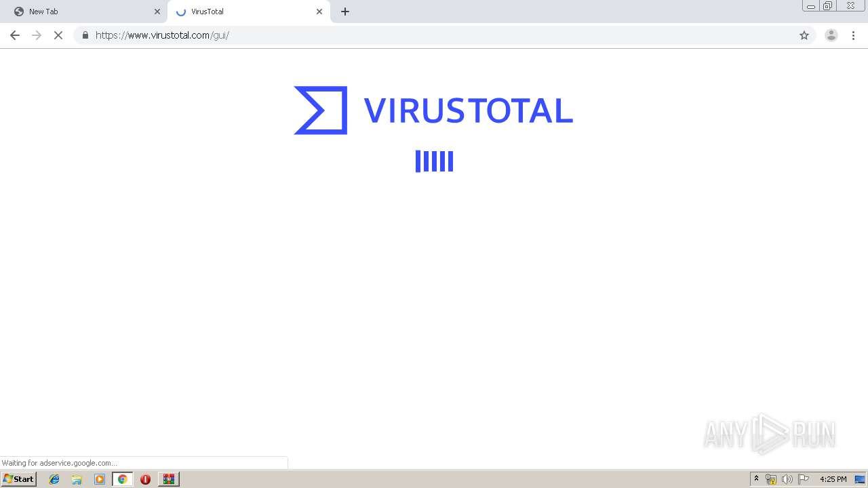Open Windows Media Player from taskbar
This screenshot has height=488, width=868.
pos(100,479)
